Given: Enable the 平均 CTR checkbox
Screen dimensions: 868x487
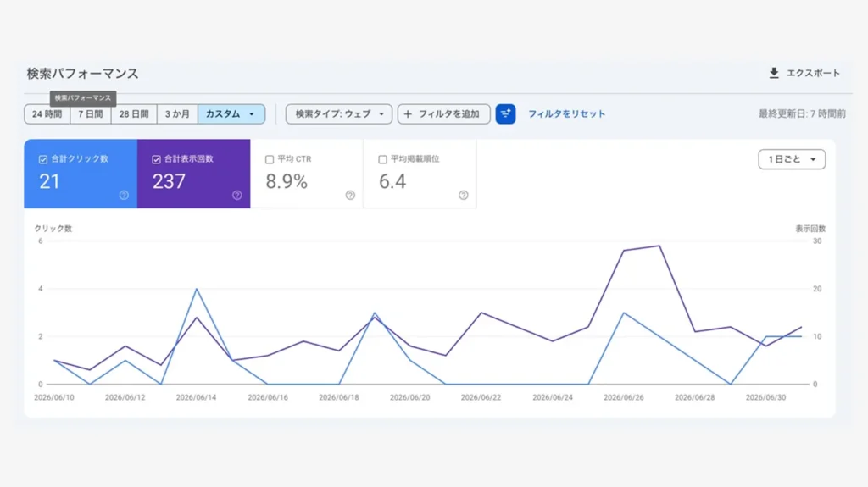Looking at the screenshot, I should (270, 159).
